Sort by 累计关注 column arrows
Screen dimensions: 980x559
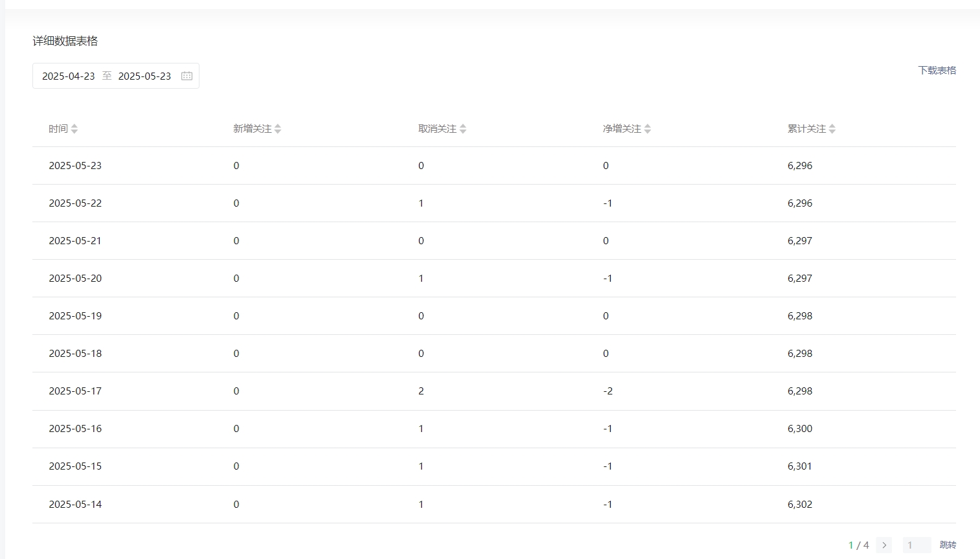coord(832,129)
